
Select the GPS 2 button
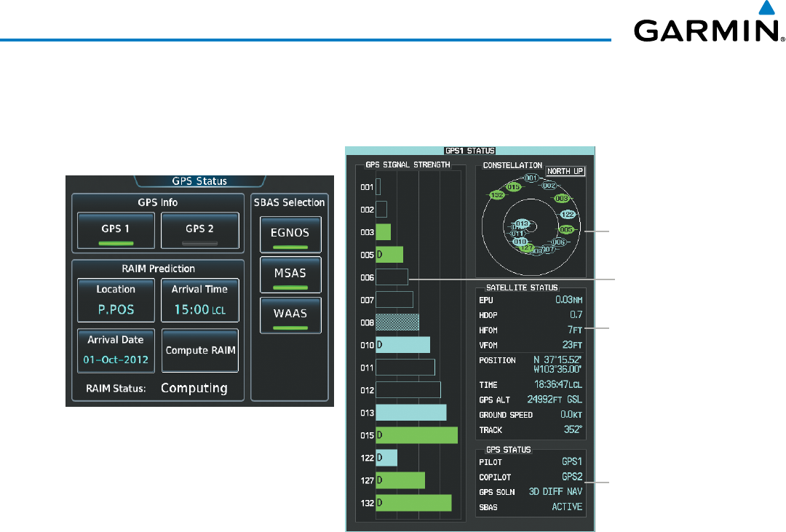pyautogui.click(x=199, y=230)
